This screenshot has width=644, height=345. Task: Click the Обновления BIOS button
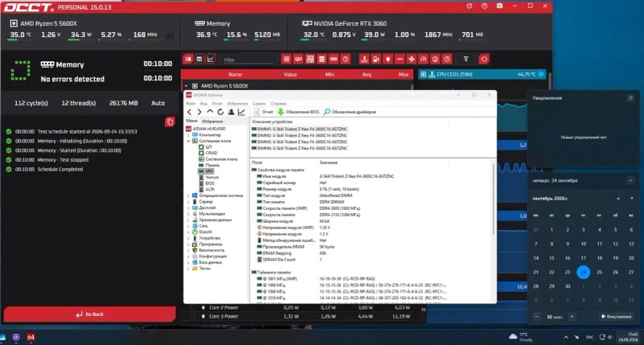tap(298, 112)
